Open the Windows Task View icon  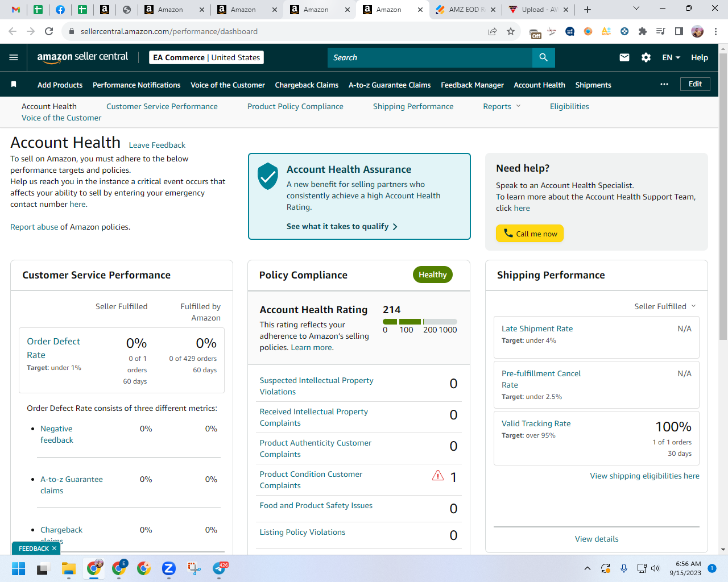(44, 568)
